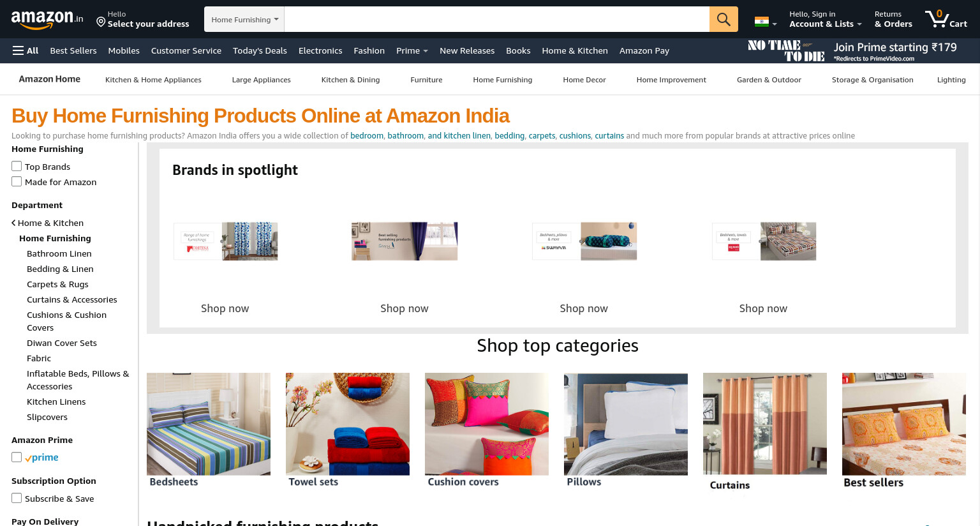Check the Made for Amazon filter
This screenshot has width=980, height=526.
pos(17,181)
